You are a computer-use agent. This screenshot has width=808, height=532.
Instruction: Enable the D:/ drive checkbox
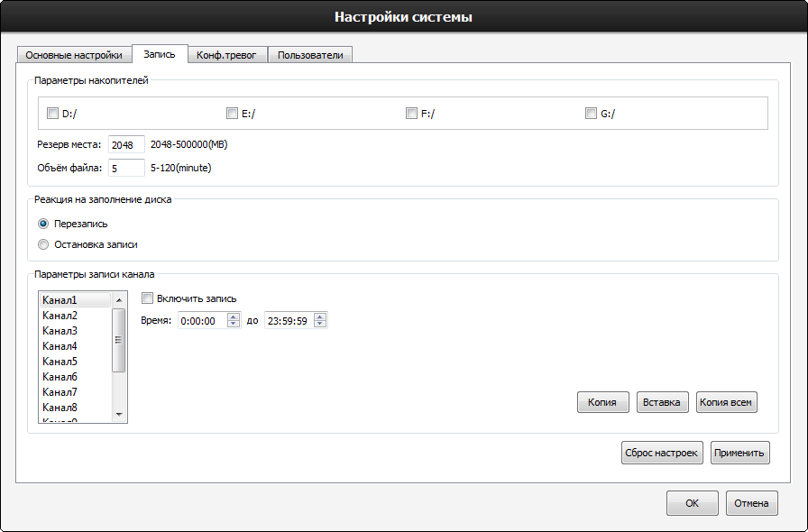tap(52, 113)
